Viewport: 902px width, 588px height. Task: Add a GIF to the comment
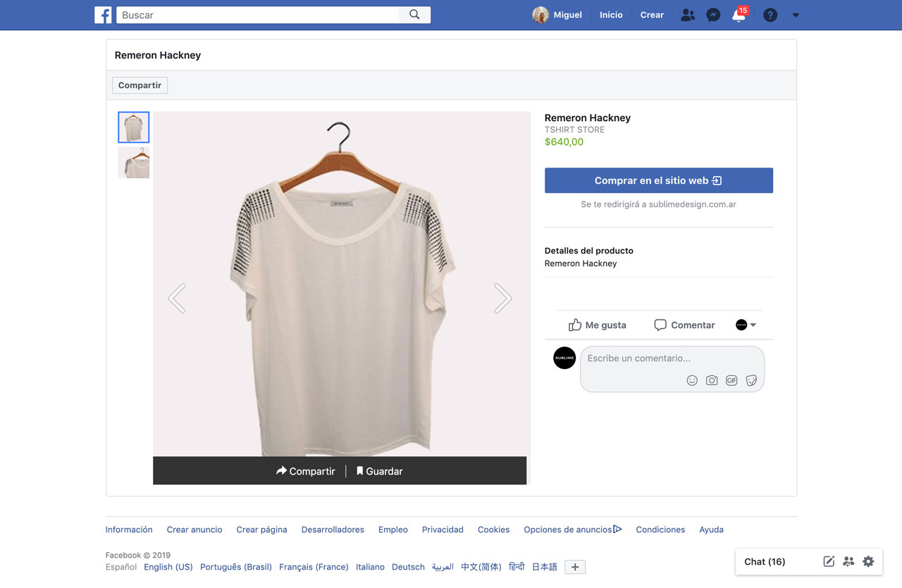(731, 380)
